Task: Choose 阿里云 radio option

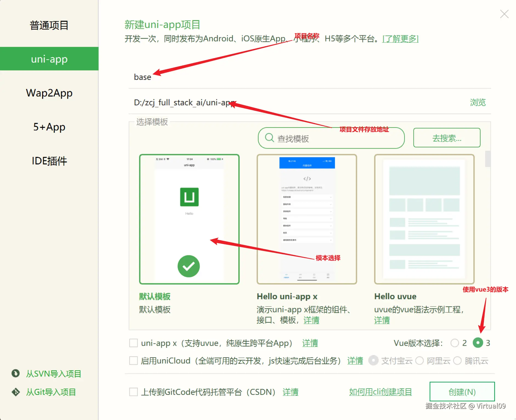Action: pos(419,361)
